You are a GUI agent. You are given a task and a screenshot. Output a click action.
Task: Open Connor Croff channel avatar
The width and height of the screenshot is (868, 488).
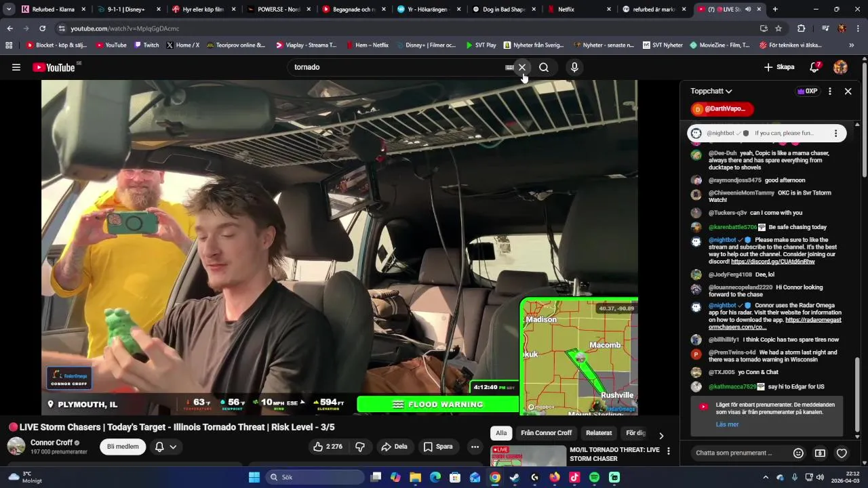(x=16, y=446)
